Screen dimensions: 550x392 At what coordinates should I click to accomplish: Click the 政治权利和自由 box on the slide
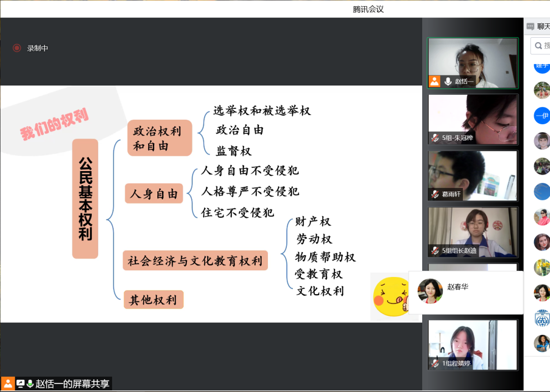[x=159, y=138]
